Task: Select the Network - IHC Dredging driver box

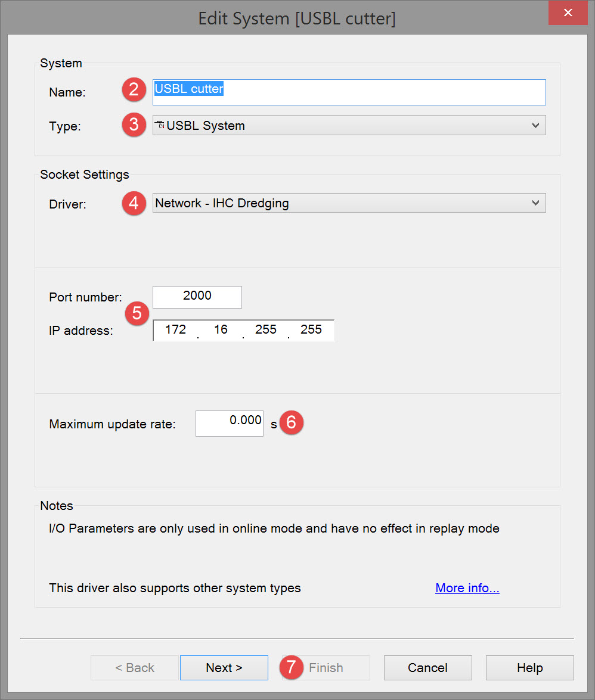Action: [x=340, y=203]
